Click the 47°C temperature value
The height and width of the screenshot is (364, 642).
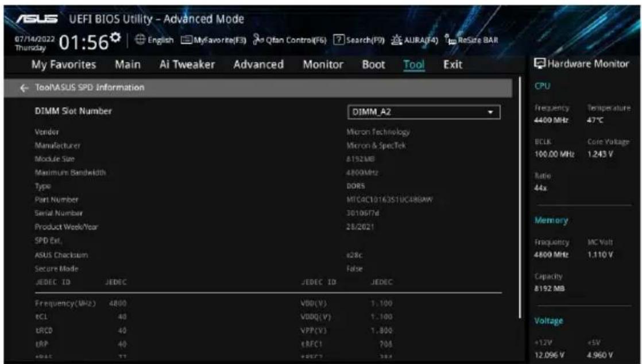tap(595, 121)
